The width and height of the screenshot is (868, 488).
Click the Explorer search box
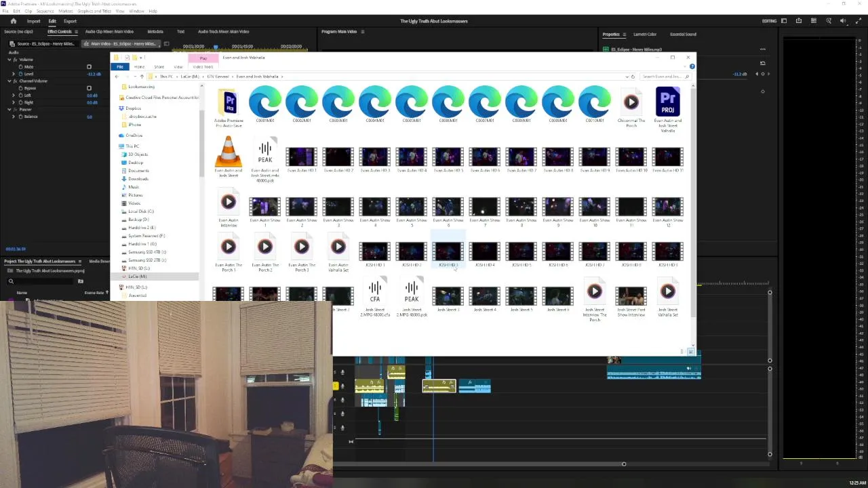click(665, 77)
